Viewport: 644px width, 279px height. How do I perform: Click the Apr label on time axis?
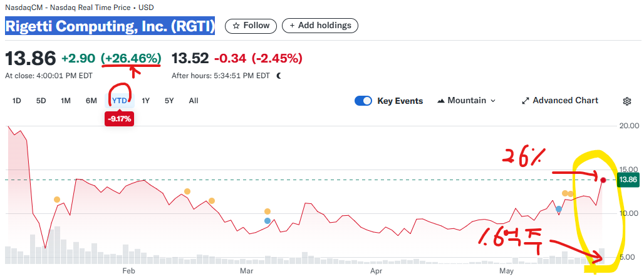(x=377, y=271)
